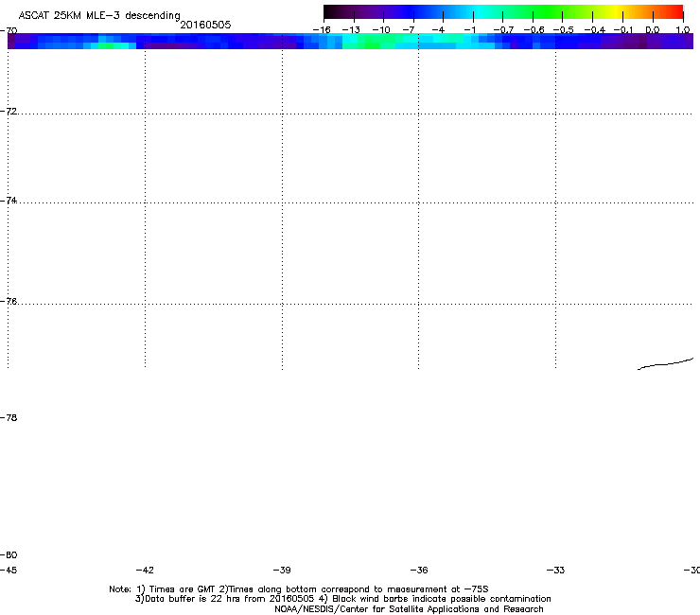Click the latitude label "-80"
This screenshot has height=615, width=700.
tap(9, 554)
